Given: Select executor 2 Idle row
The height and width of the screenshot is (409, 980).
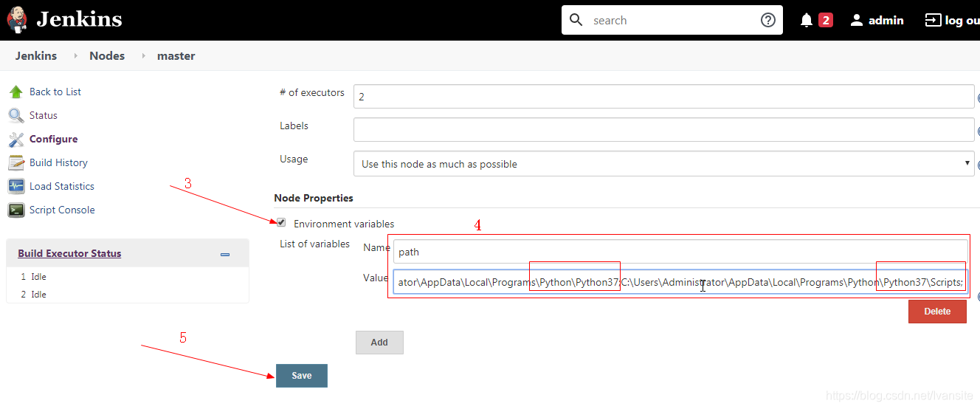Looking at the screenshot, I should point(127,295).
